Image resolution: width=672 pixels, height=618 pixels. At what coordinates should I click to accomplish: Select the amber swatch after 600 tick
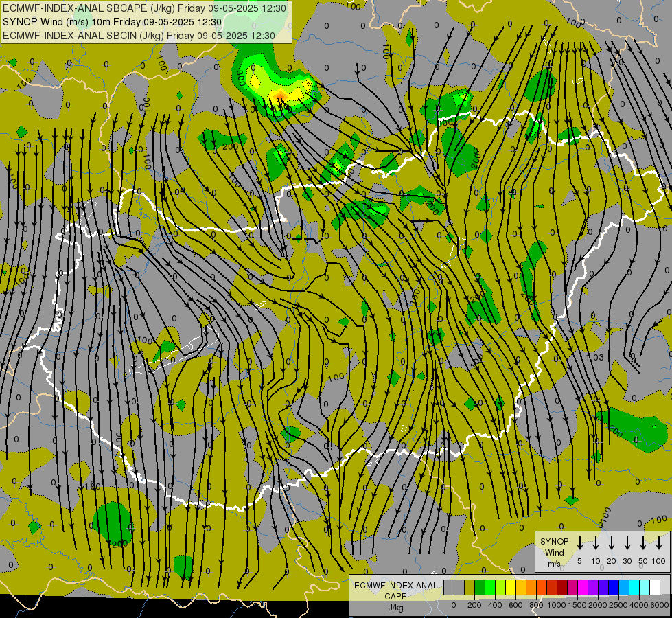[521, 587]
